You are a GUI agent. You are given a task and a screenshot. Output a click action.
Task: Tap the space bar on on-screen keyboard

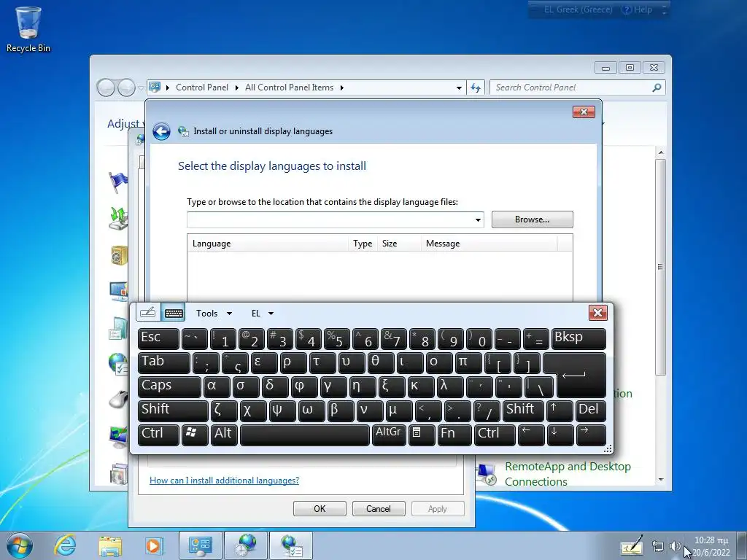[305, 435]
